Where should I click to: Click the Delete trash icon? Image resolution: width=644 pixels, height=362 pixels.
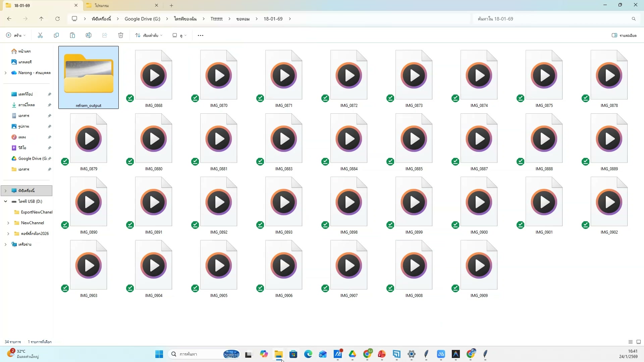coord(121,35)
